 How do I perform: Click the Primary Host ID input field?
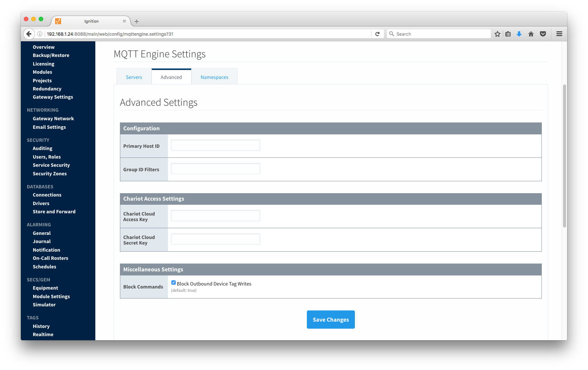[x=216, y=145]
